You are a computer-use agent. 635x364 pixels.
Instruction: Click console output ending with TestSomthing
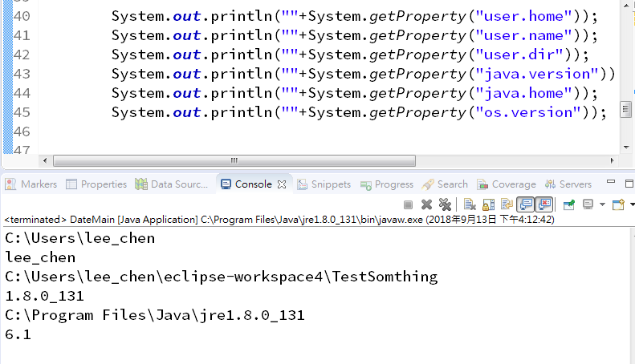tap(221, 277)
